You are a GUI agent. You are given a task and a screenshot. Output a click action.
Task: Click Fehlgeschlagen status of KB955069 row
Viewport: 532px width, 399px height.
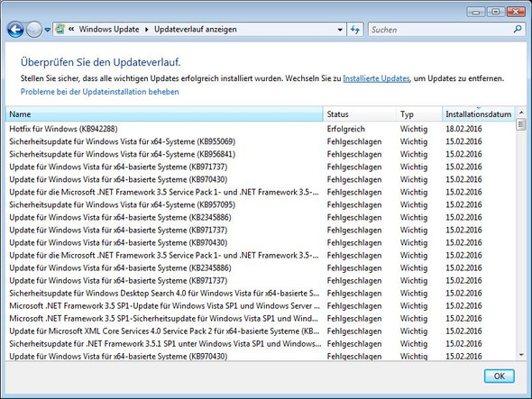coord(354,141)
